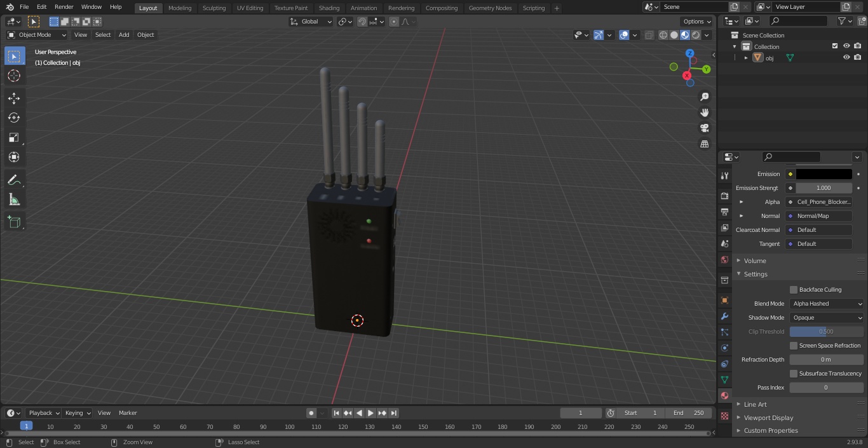Hide Collection via eye icon

pyautogui.click(x=846, y=46)
